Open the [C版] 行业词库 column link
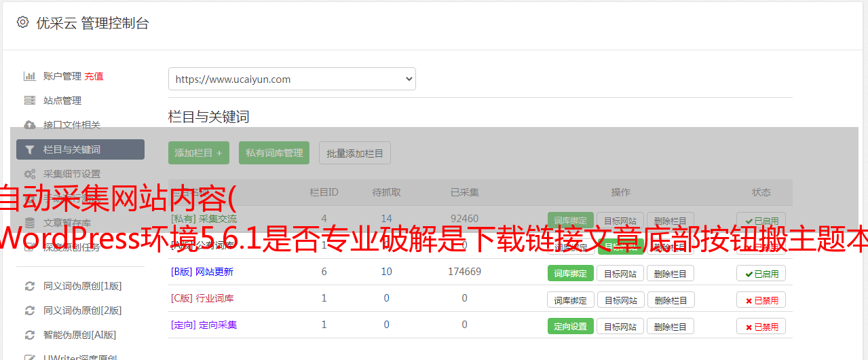This screenshot has height=360, width=868. tap(202, 298)
